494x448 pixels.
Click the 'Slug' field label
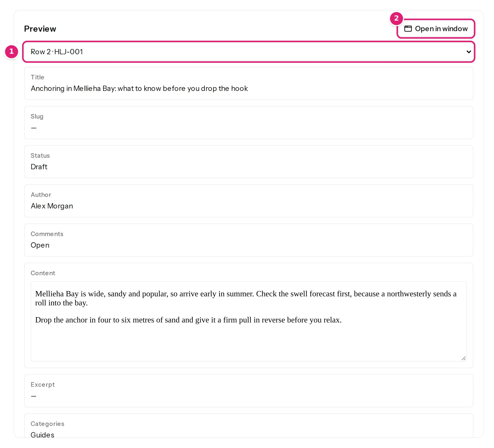37,117
